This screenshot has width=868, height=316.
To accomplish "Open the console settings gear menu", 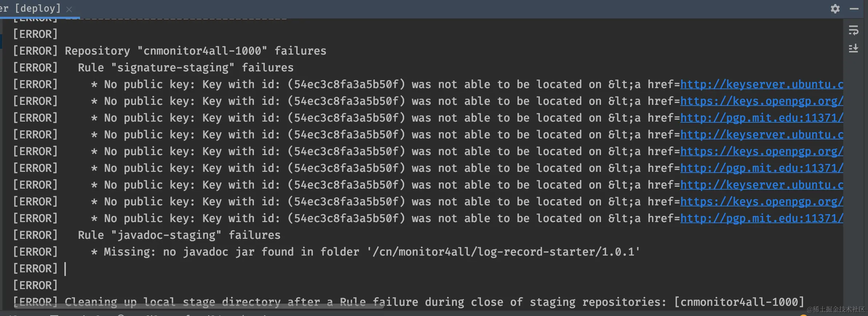I will coord(835,8).
